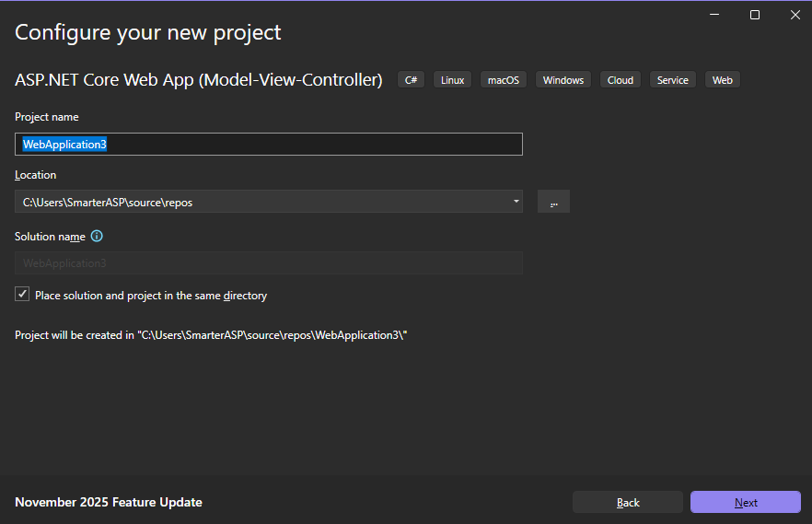Click the Cloud tag
This screenshot has height=524, width=812.
coord(620,80)
